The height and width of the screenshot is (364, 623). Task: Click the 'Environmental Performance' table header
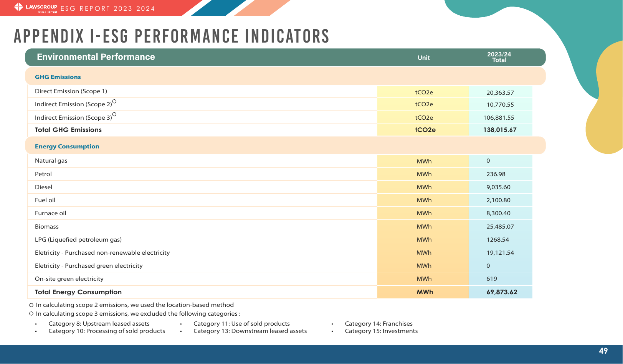point(96,57)
